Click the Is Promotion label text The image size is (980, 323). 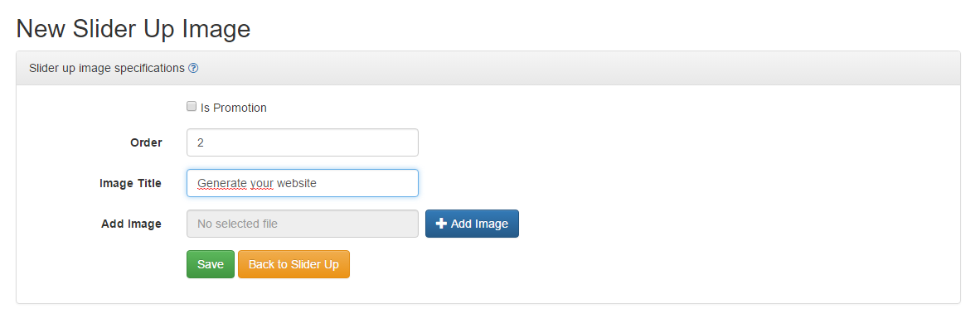(x=233, y=108)
